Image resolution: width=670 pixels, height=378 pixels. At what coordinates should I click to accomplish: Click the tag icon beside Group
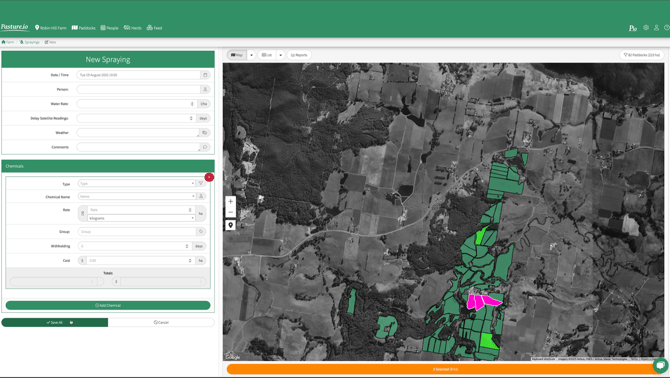point(201,231)
